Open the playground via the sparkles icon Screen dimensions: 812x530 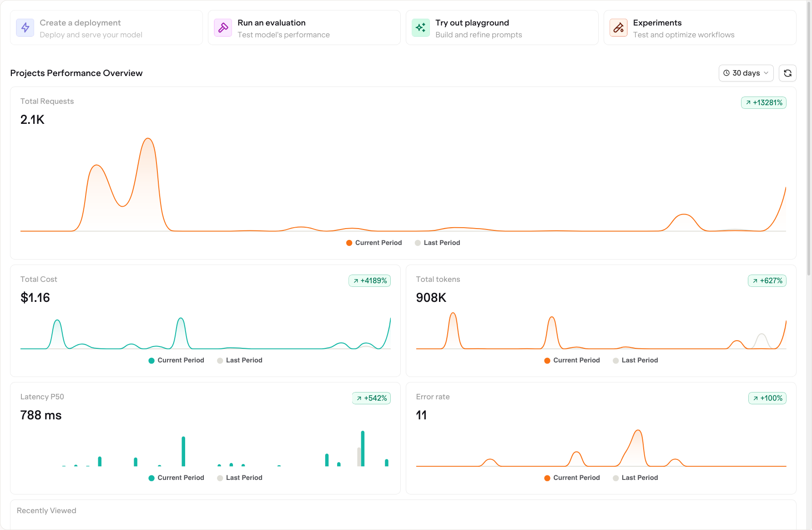421,27
